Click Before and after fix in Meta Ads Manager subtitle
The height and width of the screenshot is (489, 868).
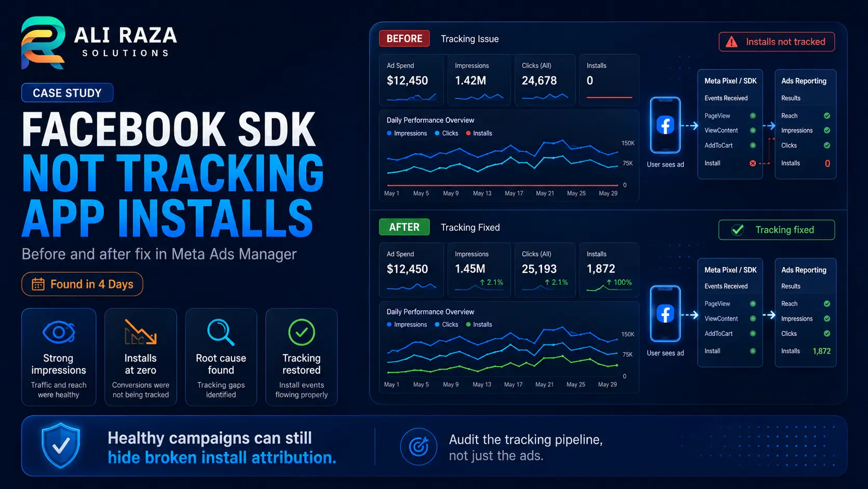click(x=159, y=254)
